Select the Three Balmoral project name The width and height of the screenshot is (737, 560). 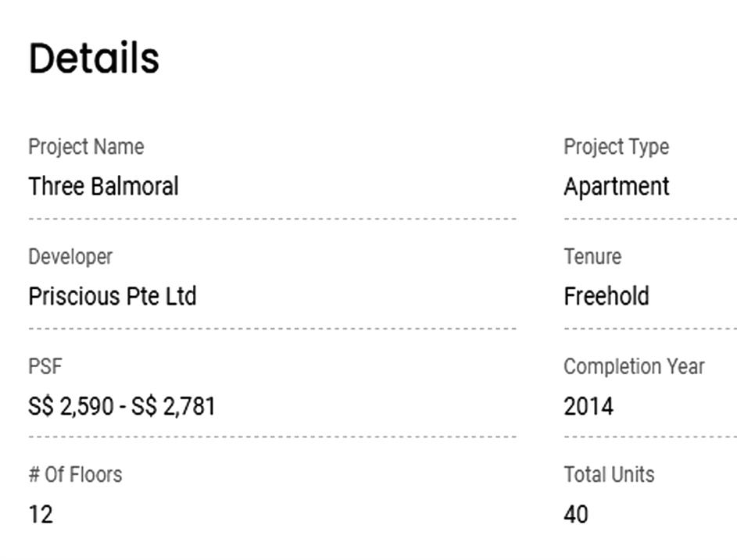(x=103, y=187)
